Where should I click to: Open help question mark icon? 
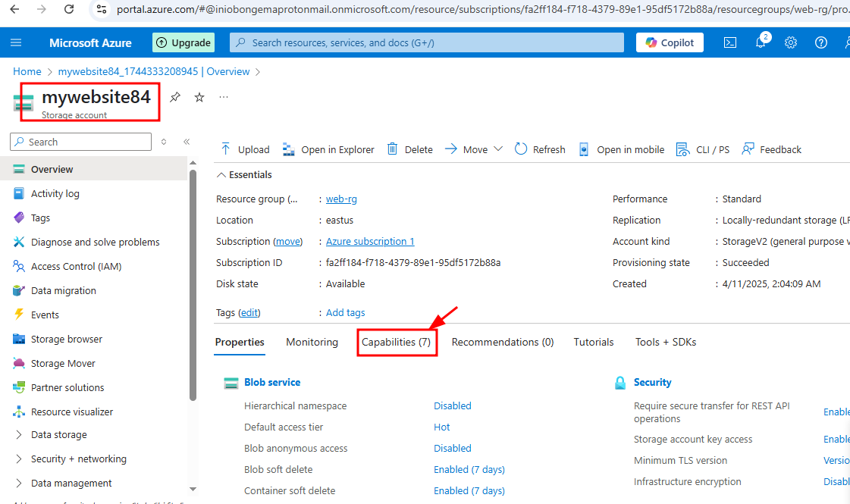(821, 42)
